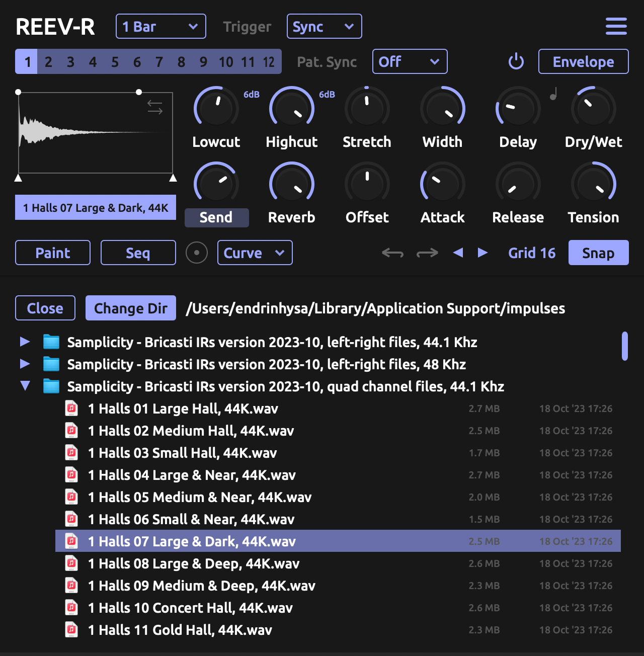Click the Dry/Wet knob
Screen dimensions: 644x656
tap(594, 108)
